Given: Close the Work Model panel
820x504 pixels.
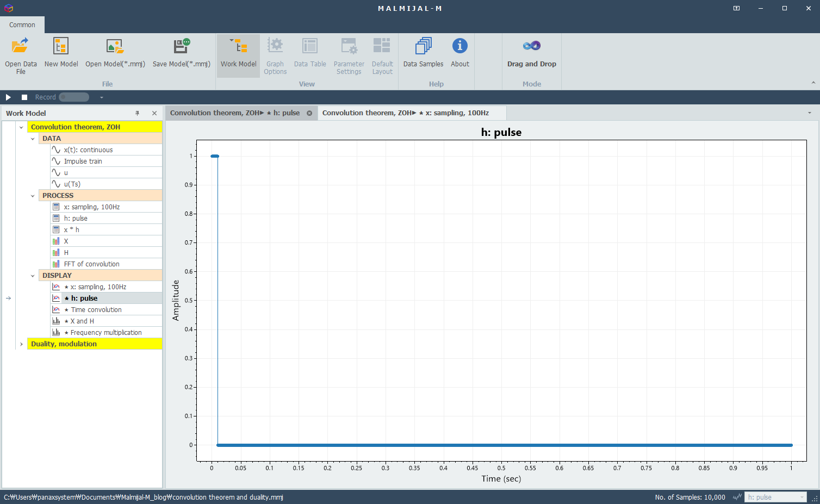Looking at the screenshot, I should coord(154,113).
